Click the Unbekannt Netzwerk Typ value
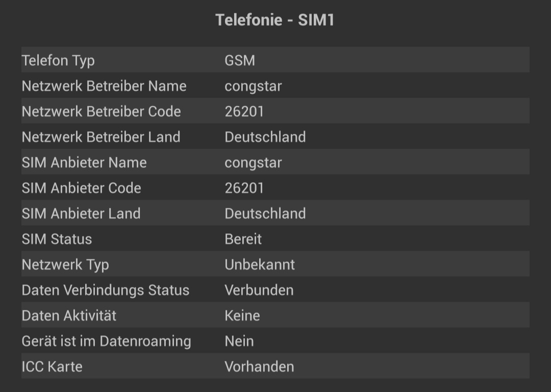Image resolution: width=551 pixels, height=392 pixels. 260,264
